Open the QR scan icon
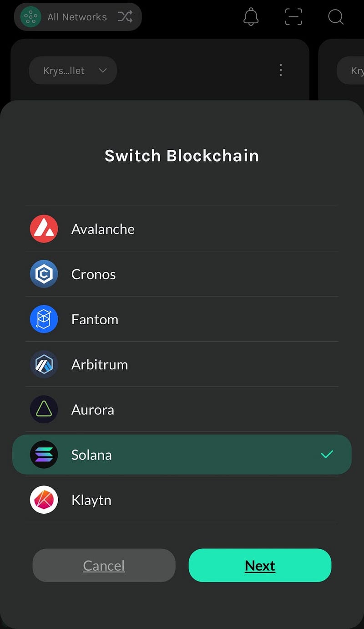The height and width of the screenshot is (629, 364). pyautogui.click(x=293, y=17)
